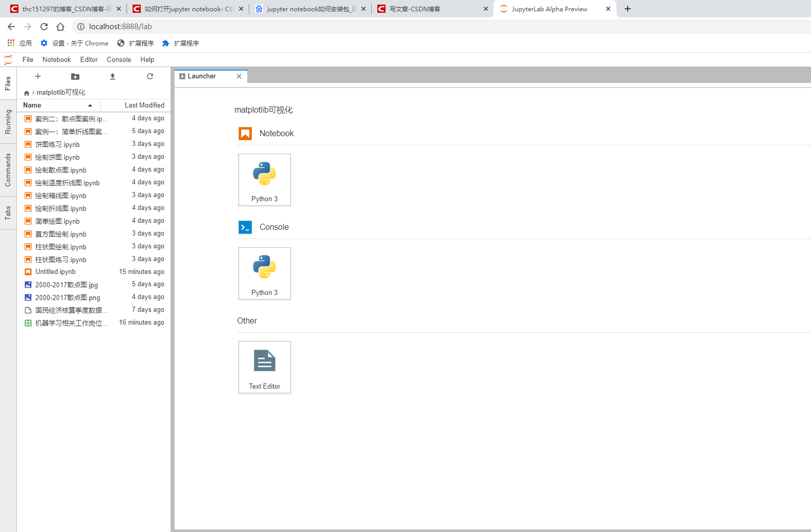Click the Chrome back arrow
Image resolution: width=811 pixels, height=532 pixels.
[11, 27]
